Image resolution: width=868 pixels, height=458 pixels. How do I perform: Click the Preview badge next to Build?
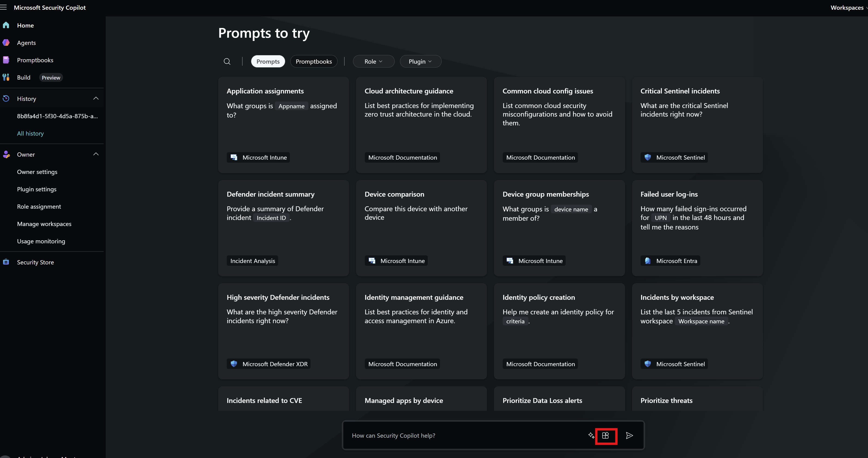pyautogui.click(x=51, y=77)
